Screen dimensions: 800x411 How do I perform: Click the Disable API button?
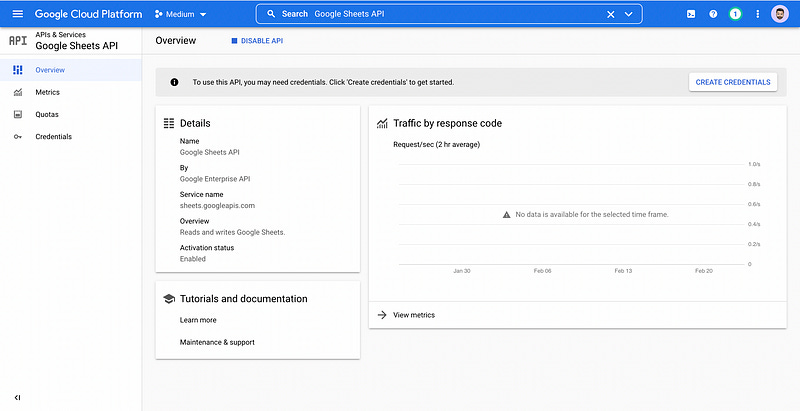pyautogui.click(x=258, y=41)
